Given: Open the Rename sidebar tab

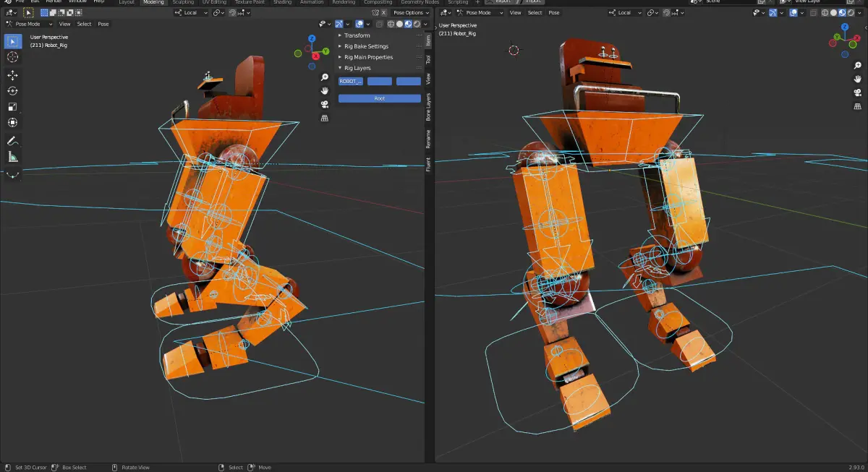Looking at the screenshot, I should tap(428, 139).
